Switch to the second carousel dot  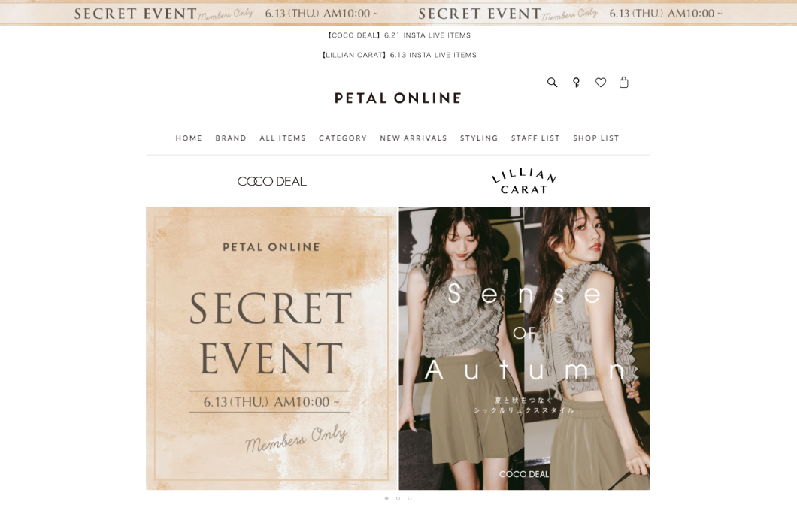click(x=398, y=498)
